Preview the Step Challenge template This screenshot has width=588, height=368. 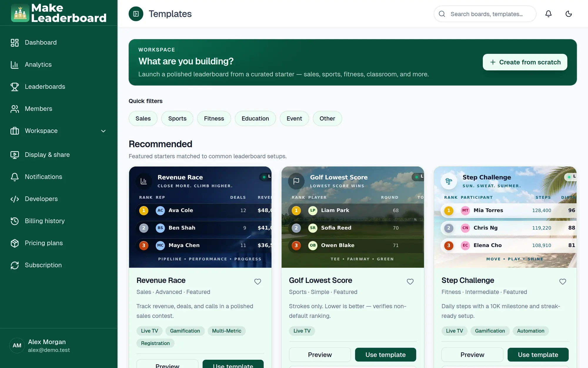472,355
